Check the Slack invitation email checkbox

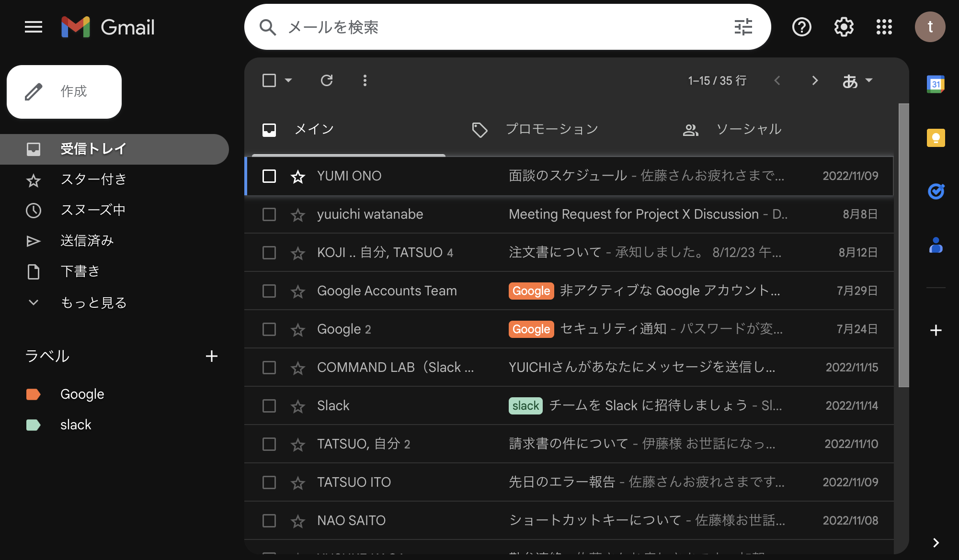269,405
